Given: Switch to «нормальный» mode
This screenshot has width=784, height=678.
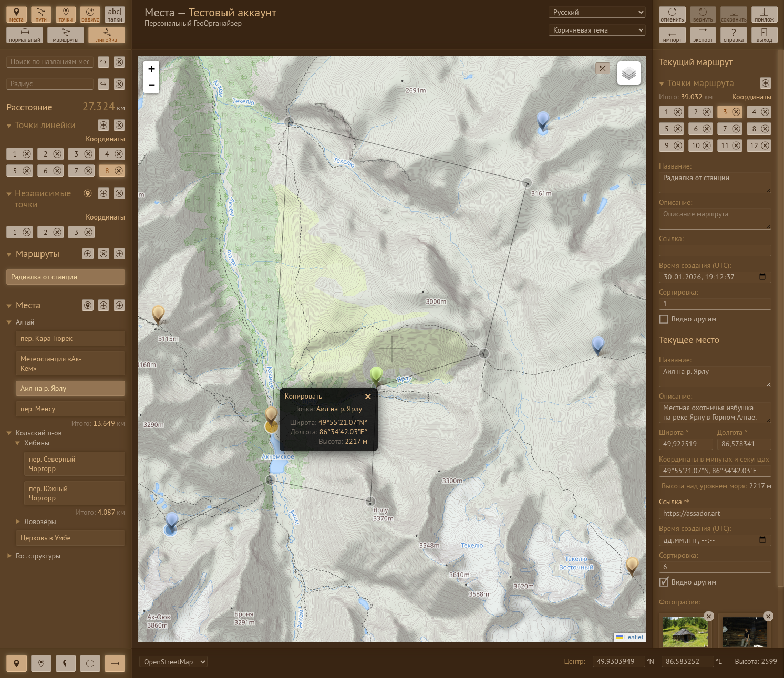Looking at the screenshot, I should 25,35.
